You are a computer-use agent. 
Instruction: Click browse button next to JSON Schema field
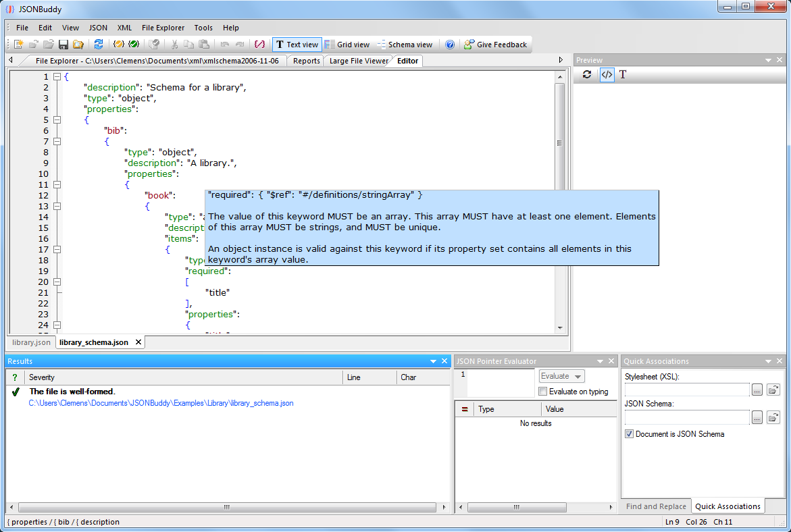click(x=757, y=417)
